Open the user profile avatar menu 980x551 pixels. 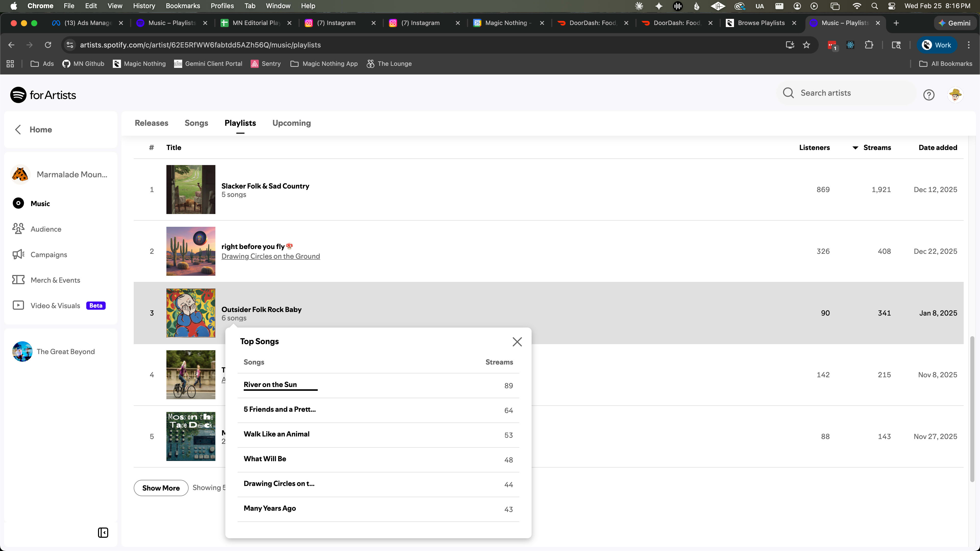pyautogui.click(x=955, y=95)
